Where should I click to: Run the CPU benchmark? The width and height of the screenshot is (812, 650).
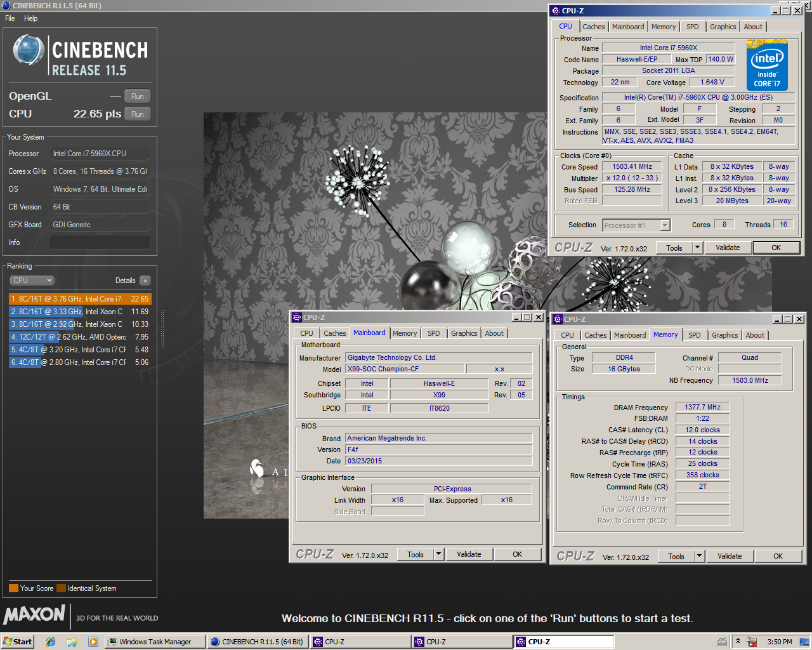(x=138, y=114)
